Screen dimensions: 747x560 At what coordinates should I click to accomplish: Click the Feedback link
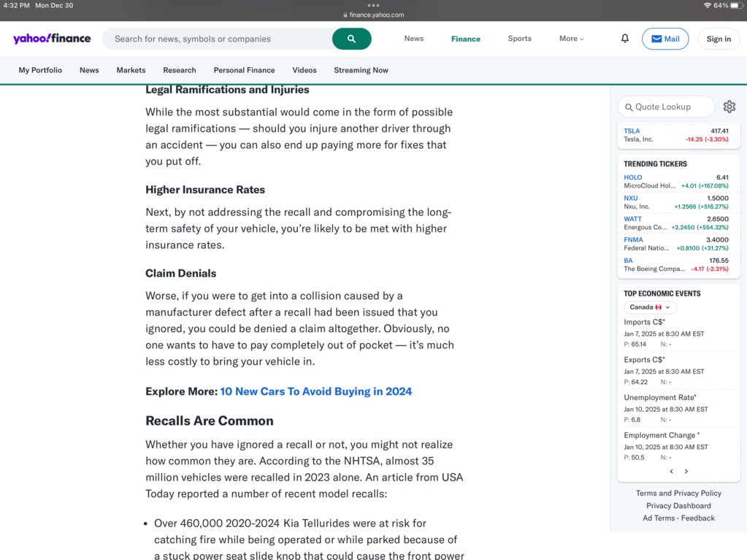[698, 518]
